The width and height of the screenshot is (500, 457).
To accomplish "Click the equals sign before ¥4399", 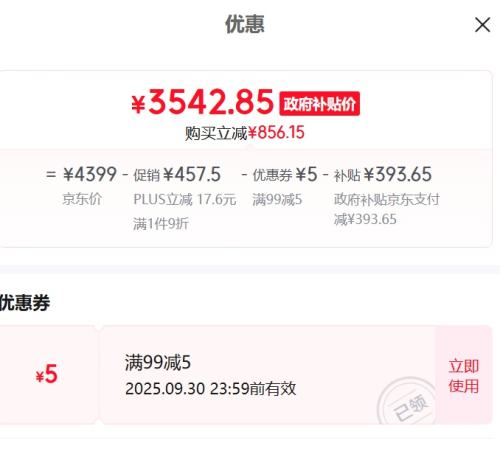I will coord(51,174).
